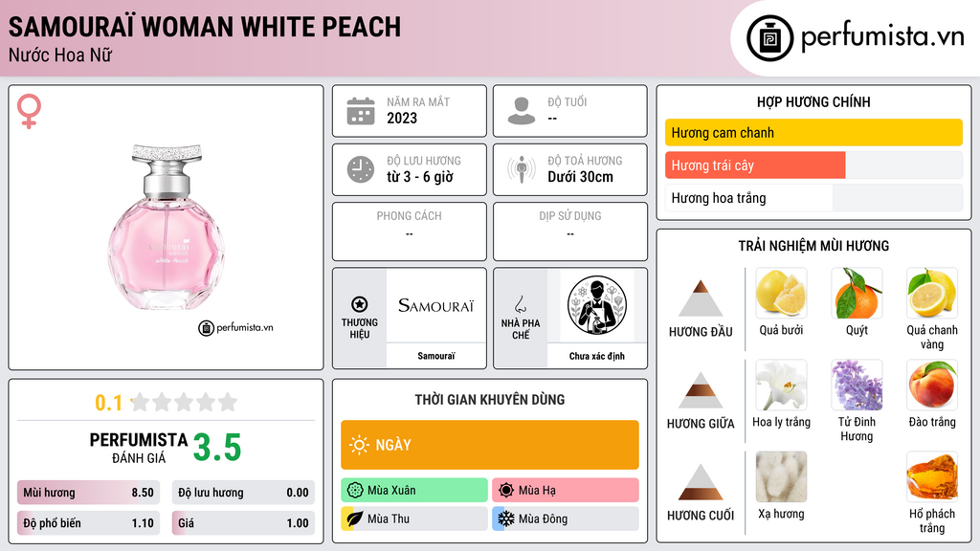Click the sillage value Dưới 30cm
The image size is (980, 551).
tap(581, 177)
